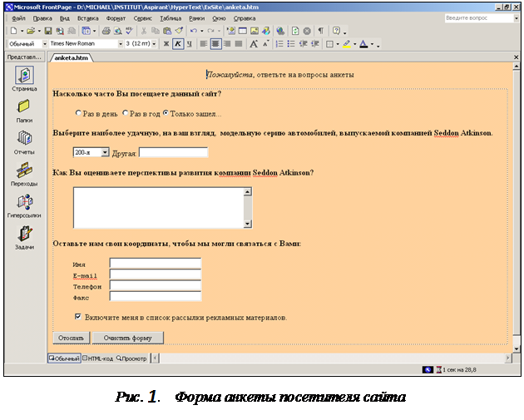Toggle bold formatting button

click(166, 44)
